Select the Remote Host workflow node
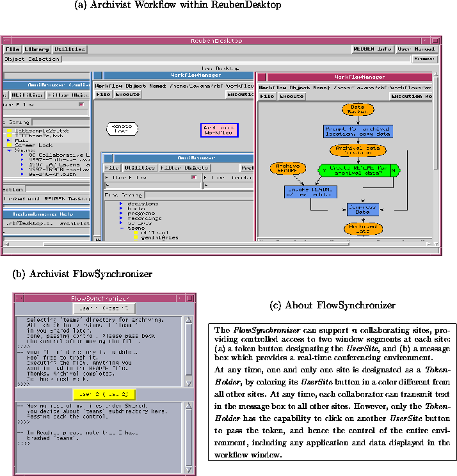Viewport: 457px width, 476px height. [122, 129]
